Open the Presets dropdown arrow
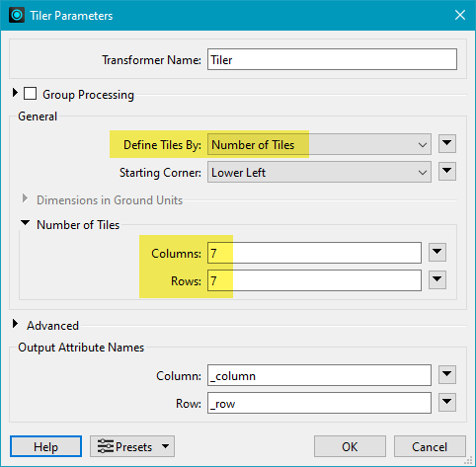 click(165, 446)
